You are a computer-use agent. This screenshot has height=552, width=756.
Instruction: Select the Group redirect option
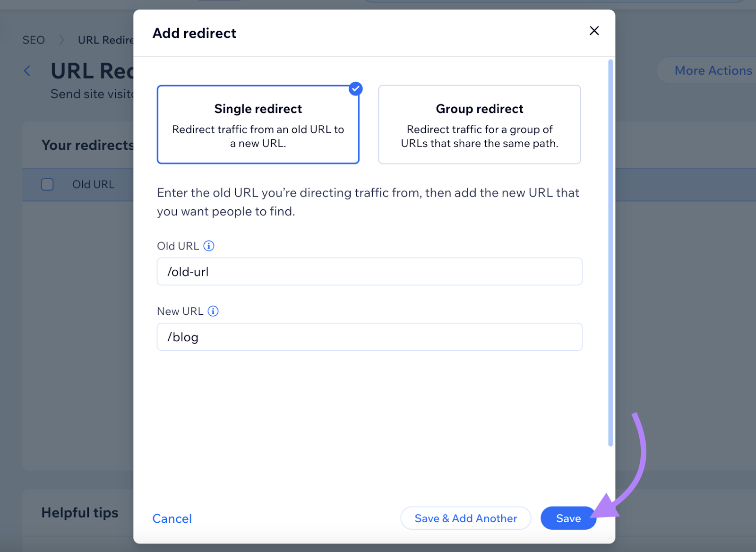[x=479, y=125]
